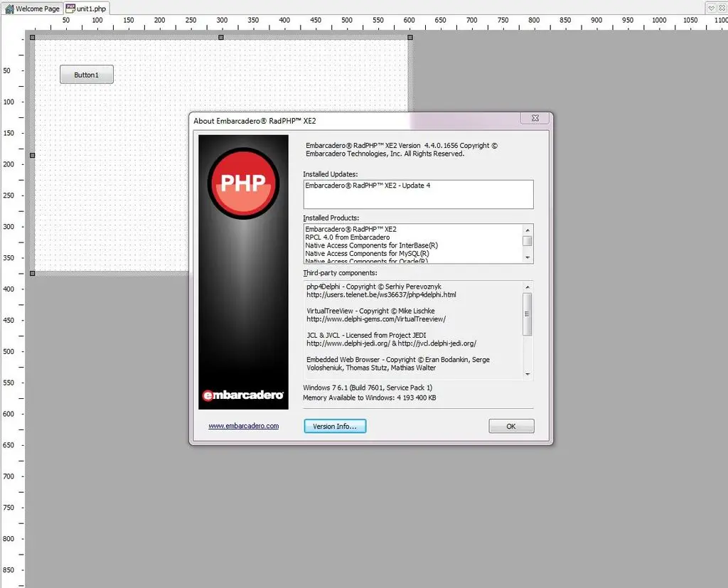Click the Third-party components scroll down arrow
The image size is (728, 588).
tap(528, 375)
